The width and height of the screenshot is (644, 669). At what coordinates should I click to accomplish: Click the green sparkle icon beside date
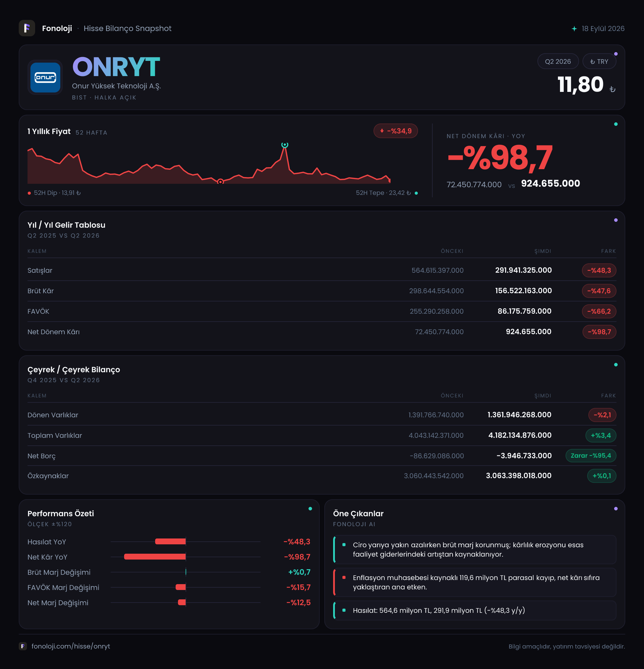point(574,29)
